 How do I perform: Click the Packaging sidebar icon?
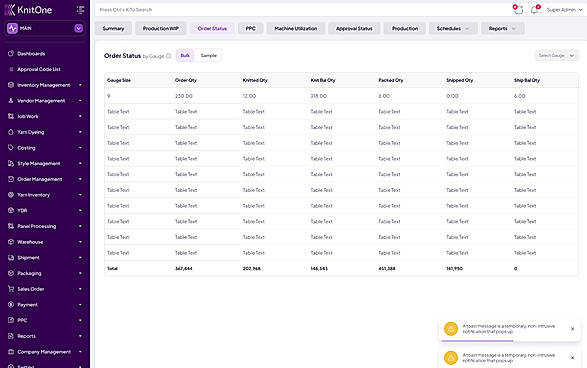[x=11, y=273]
